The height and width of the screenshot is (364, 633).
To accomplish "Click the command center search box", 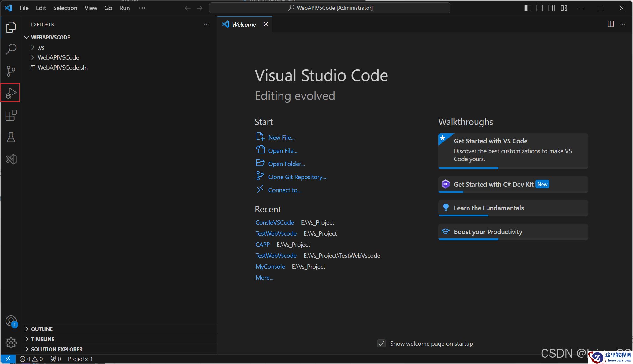I will (330, 8).
